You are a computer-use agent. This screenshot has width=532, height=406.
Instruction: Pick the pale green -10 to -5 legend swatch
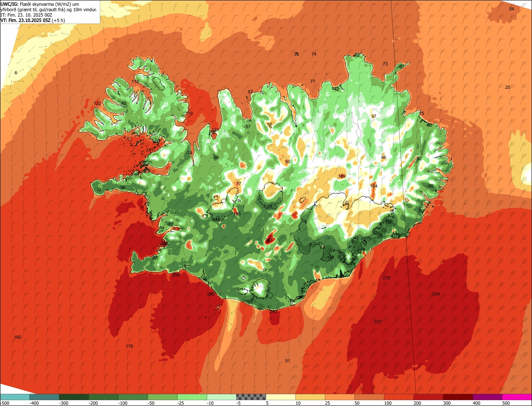[222, 397]
